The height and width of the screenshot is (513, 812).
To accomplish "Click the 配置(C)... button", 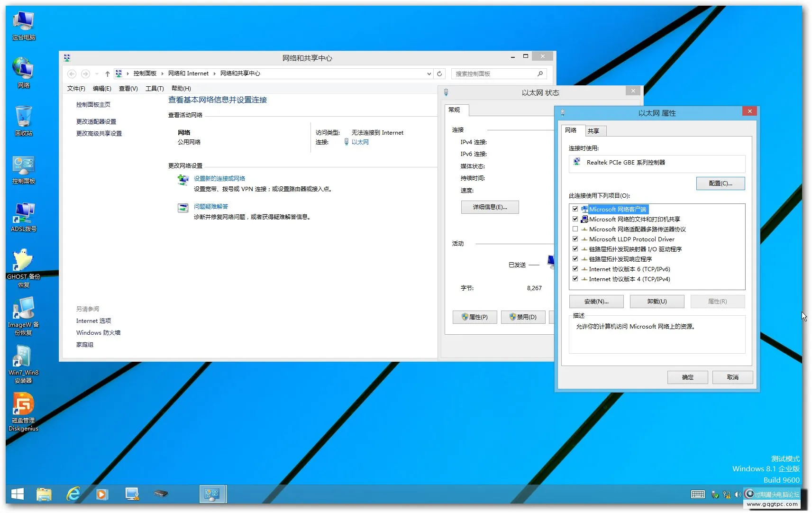I will tap(720, 183).
